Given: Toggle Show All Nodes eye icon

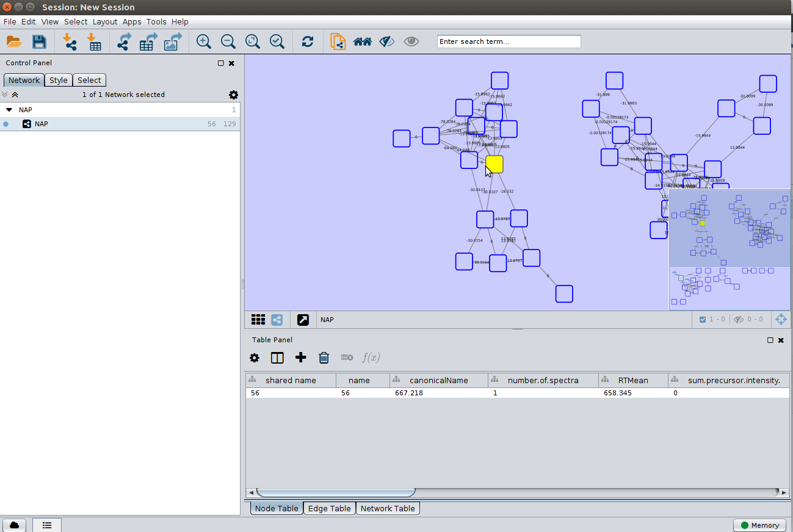Looking at the screenshot, I should 411,41.
